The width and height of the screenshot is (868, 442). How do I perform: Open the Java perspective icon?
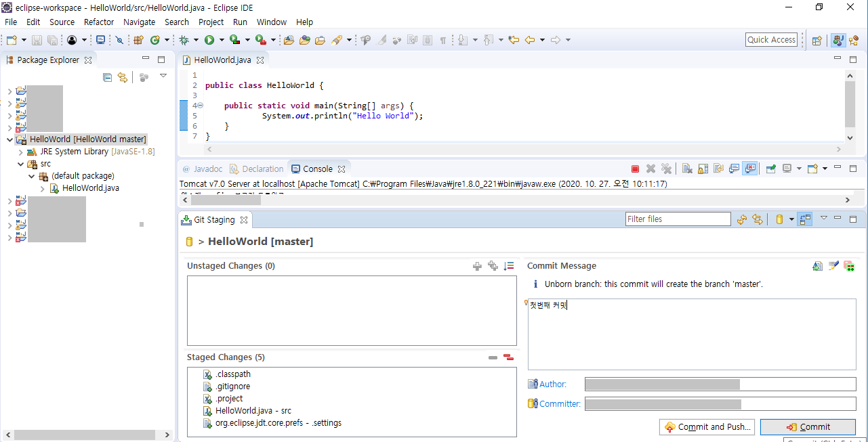(839, 40)
